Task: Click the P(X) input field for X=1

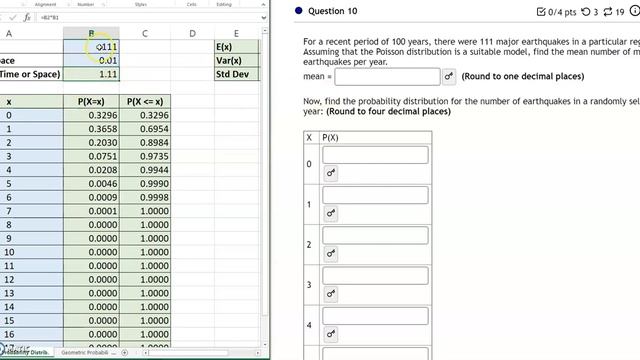Action: click(376, 195)
